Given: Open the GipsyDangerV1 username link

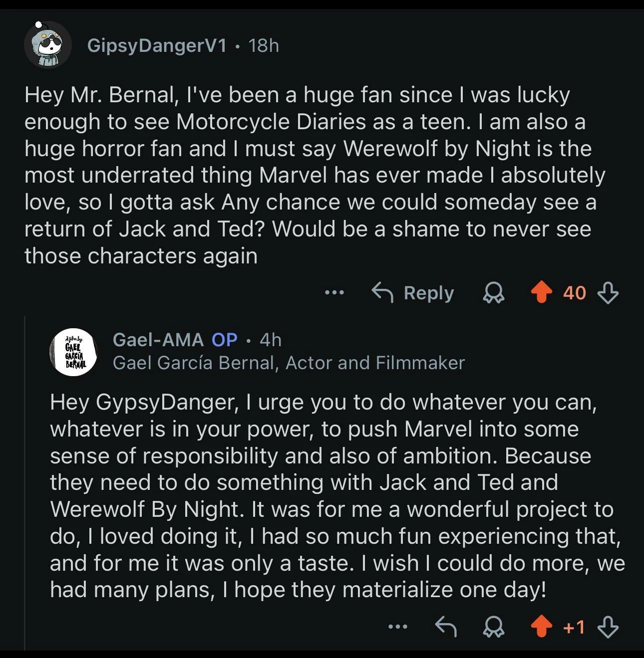Looking at the screenshot, I should coord(157,45).
